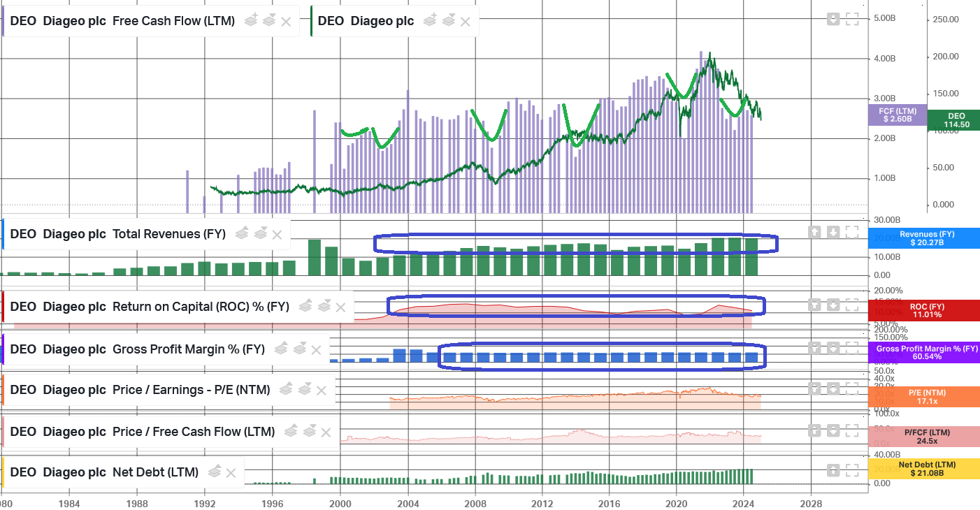Maximize the top Free Cash Flow pane
980x510 pixels.
coord(852,20)
